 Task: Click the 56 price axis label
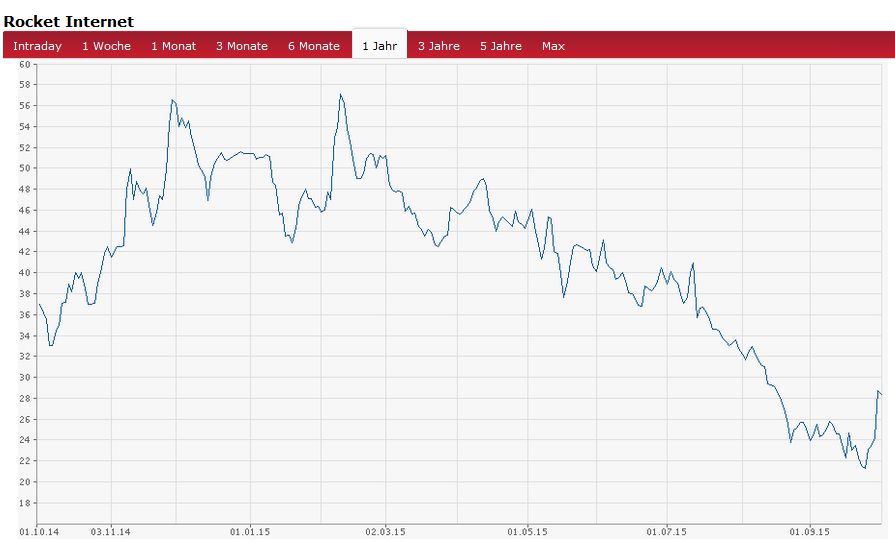click(25, 106)
